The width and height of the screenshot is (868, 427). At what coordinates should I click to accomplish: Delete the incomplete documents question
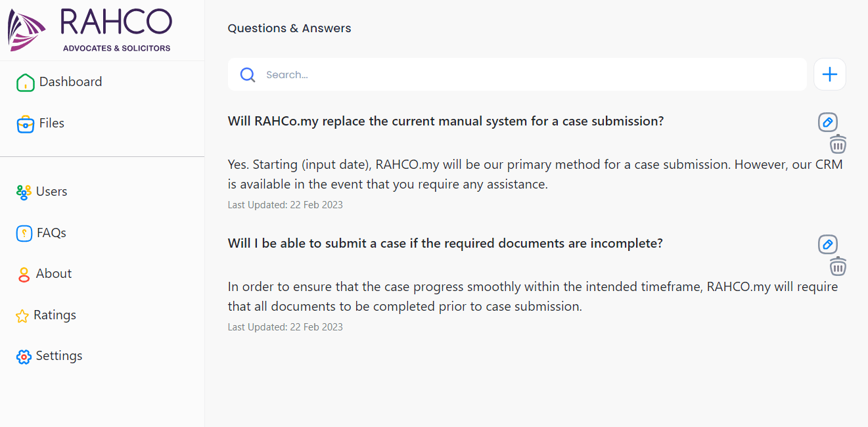(x=838, y=267)
